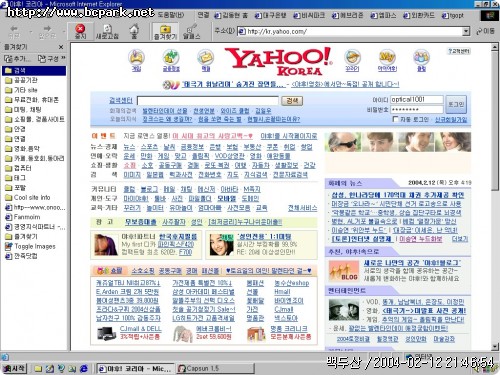Click the BLOG promotional thumbnail
This screenshot has width=500, height=375.
pyautogui.click(x=343, y=271)
